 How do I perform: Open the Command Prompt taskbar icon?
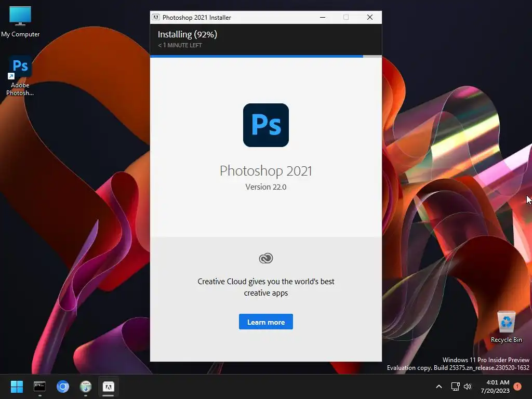pyautogui.click(x=39, y=387)
